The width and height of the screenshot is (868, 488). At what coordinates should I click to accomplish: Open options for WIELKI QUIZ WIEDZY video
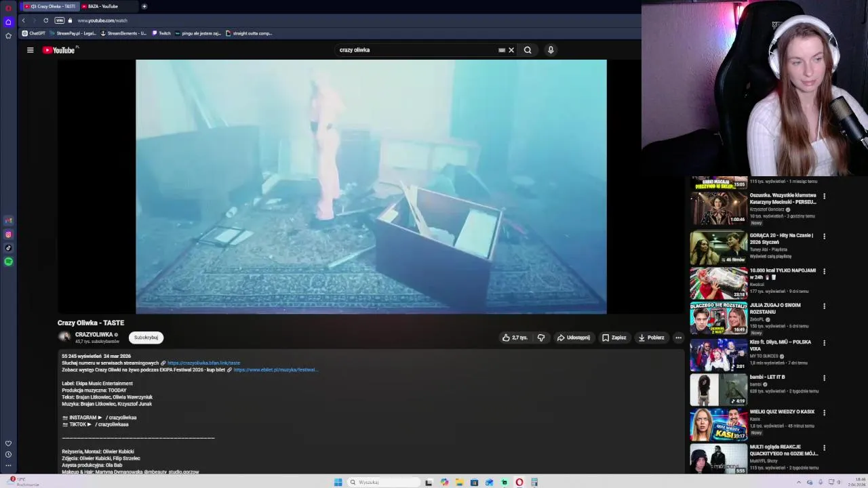pos(824,413)
